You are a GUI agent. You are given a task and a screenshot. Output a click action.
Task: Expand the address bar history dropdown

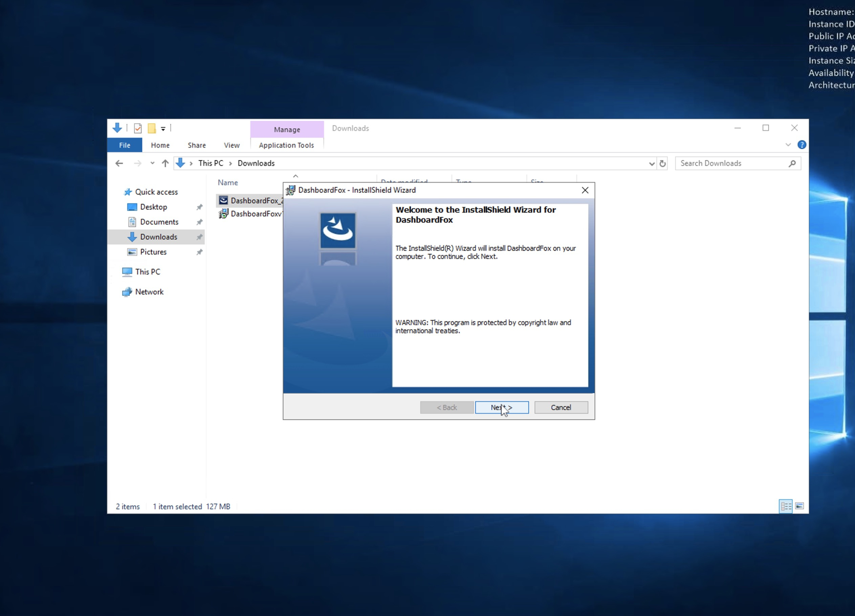point(652,163)
